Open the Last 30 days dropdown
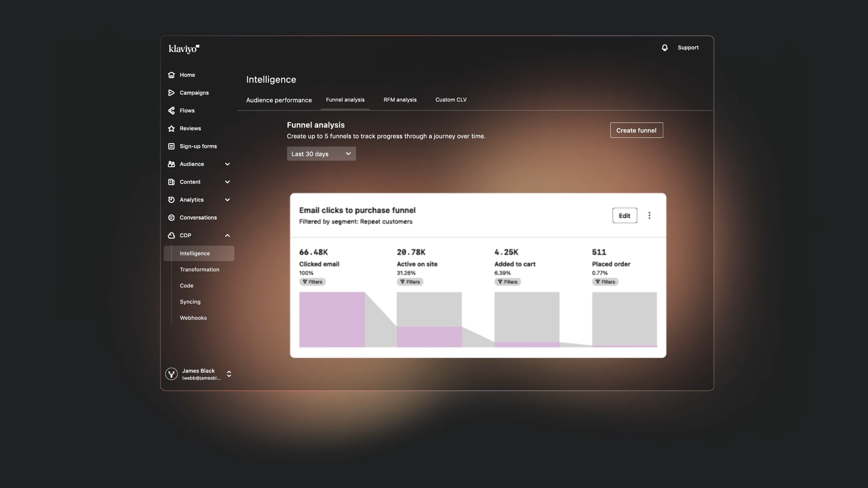This screenshot has width=868, height=488. click(x=321, y=154)
